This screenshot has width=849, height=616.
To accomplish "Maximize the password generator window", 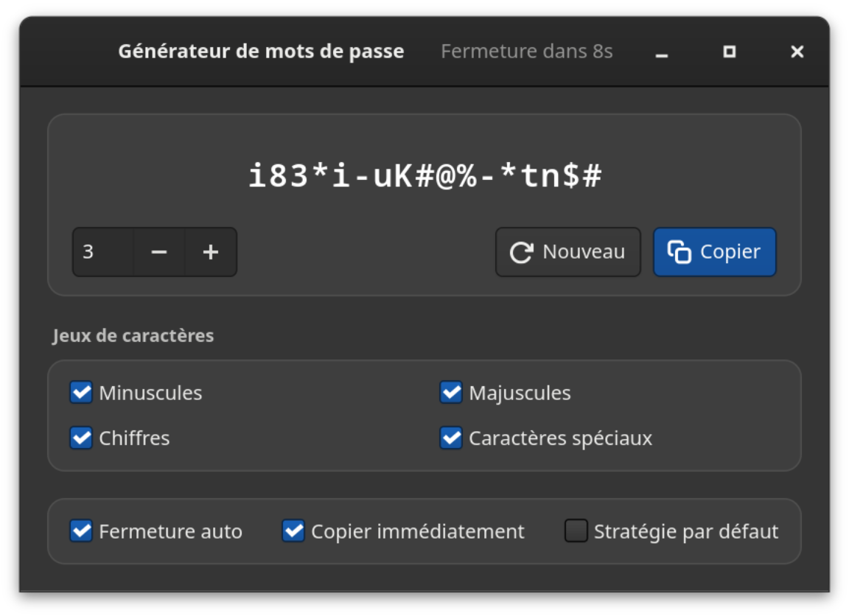I will tap(730, 52).
